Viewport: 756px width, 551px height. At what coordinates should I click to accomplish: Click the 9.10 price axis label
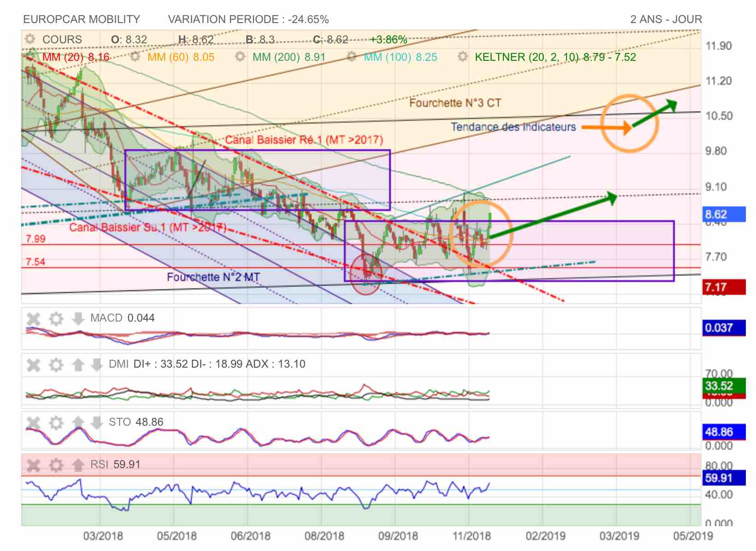[x=716, y=187]
